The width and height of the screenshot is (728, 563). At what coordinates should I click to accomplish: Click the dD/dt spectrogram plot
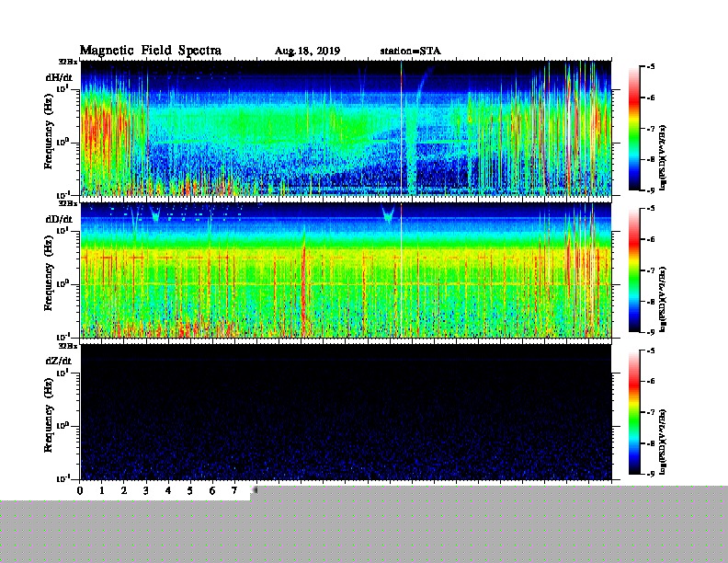pos(346,270)
